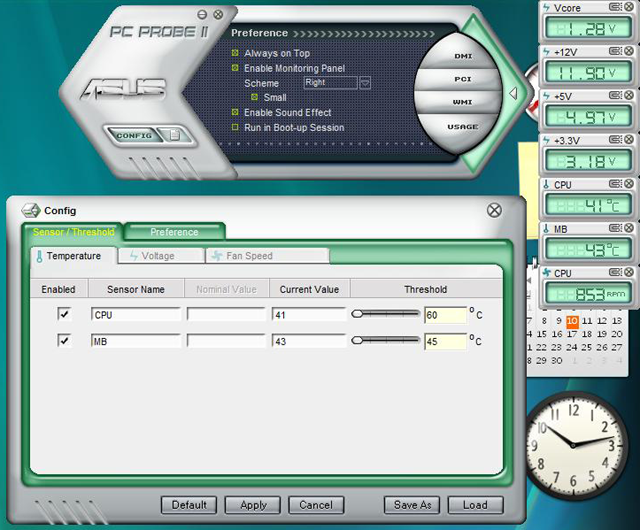Open the Scheme dropdown arrow
Image resolution: width=640 pixels, height=530 pixels.
(365, 83)
